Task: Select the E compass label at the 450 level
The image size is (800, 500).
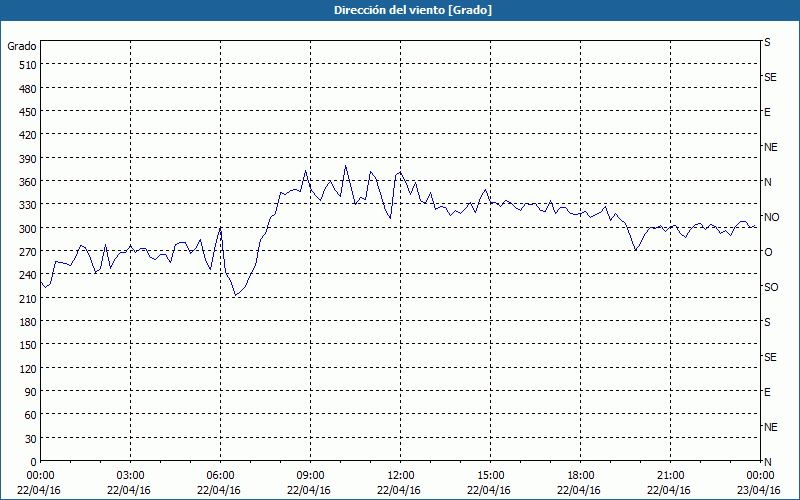Action: click(767, 112)
